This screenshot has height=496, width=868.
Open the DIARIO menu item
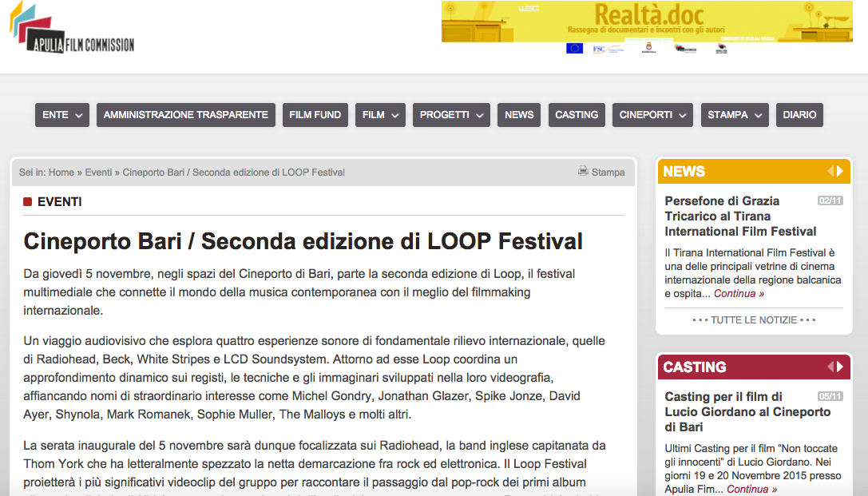click(x=799, y=114)
